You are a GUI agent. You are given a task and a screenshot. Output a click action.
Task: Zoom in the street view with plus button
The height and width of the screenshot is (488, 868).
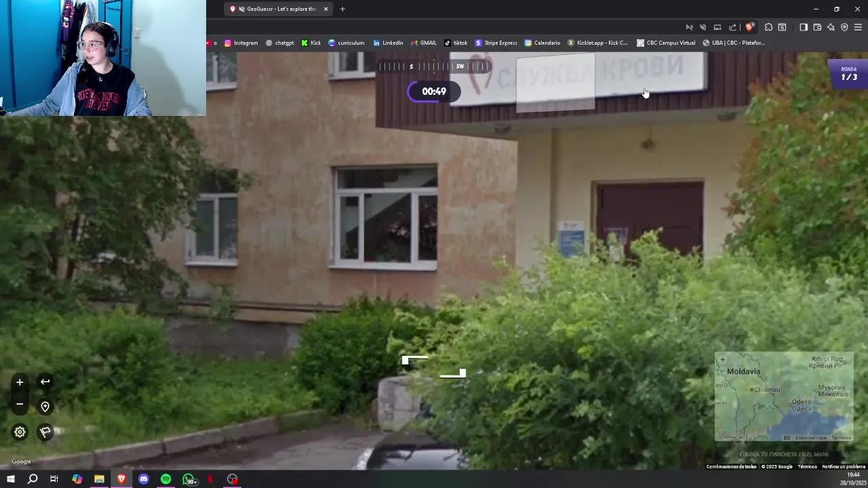click(x=20, y=382)
